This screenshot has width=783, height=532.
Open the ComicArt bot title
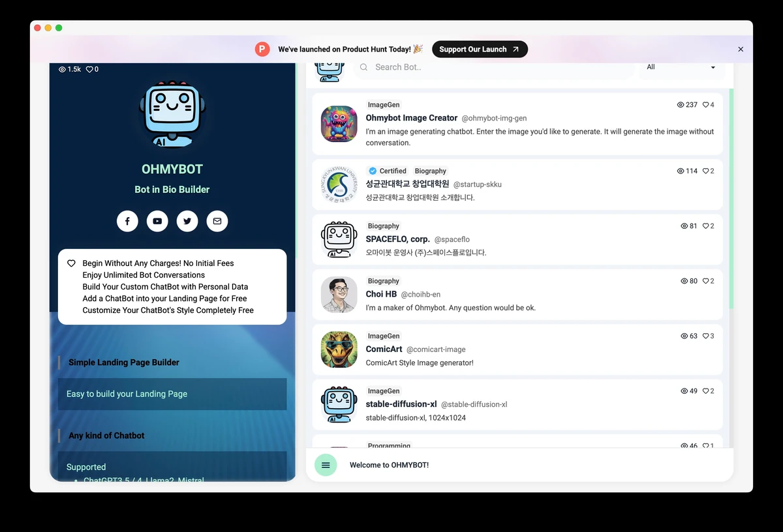(384, 349)
